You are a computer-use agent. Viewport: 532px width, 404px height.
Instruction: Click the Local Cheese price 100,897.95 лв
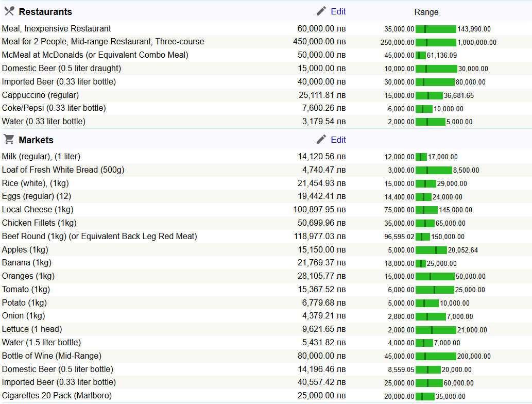(x=319, y=210)
